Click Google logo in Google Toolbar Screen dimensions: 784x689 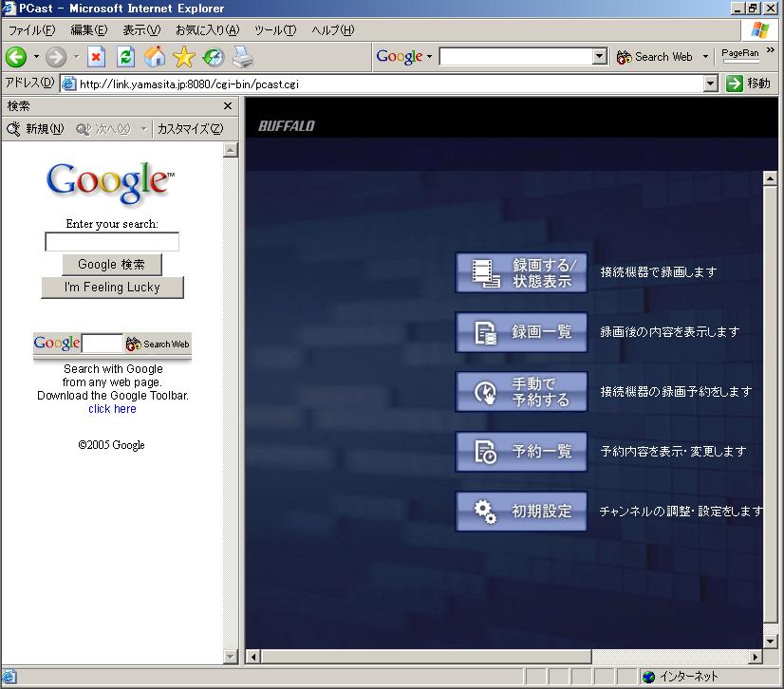pos(400,57)
